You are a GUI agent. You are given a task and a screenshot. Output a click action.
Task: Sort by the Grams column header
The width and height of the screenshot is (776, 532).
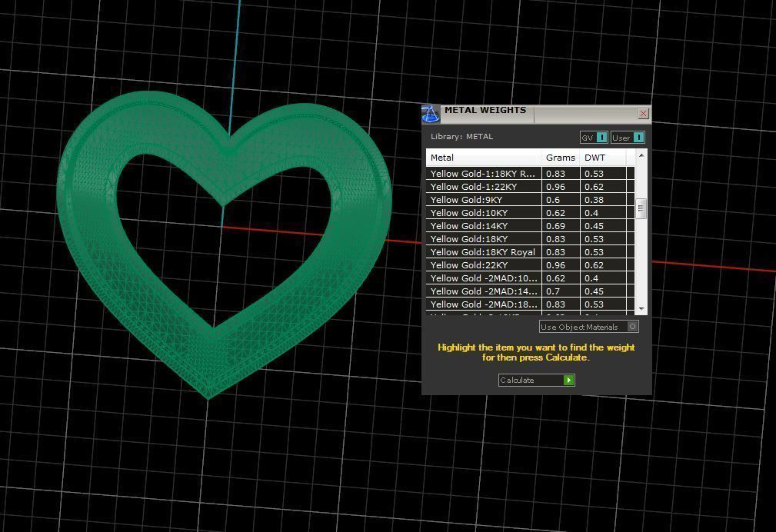click(560, 158)
